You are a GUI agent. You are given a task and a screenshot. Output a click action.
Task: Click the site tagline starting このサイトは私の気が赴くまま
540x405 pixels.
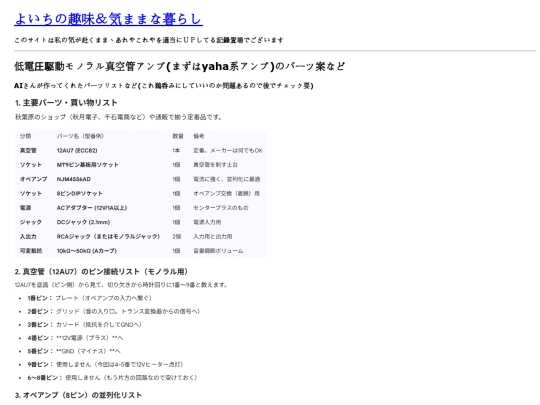[x=149, y=40]
